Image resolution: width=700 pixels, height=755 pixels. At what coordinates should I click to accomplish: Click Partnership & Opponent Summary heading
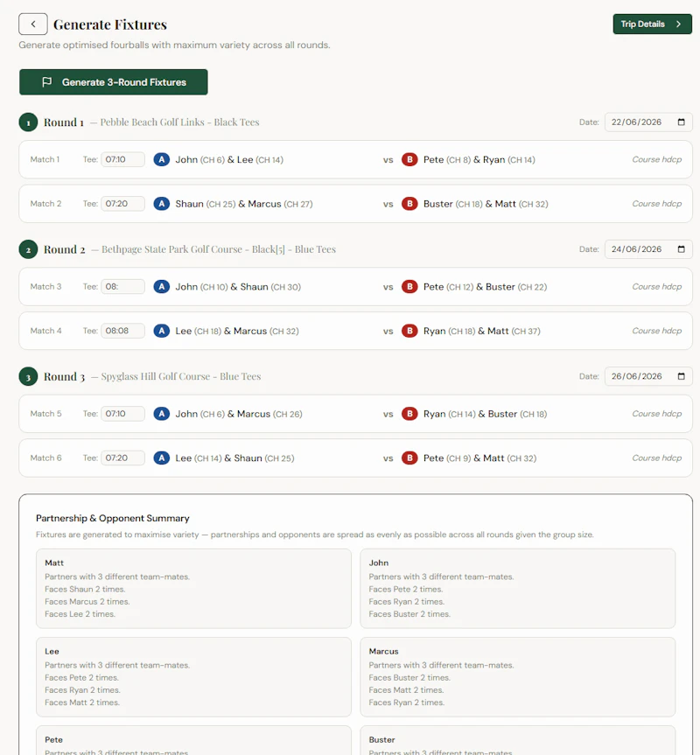[113, 518]
